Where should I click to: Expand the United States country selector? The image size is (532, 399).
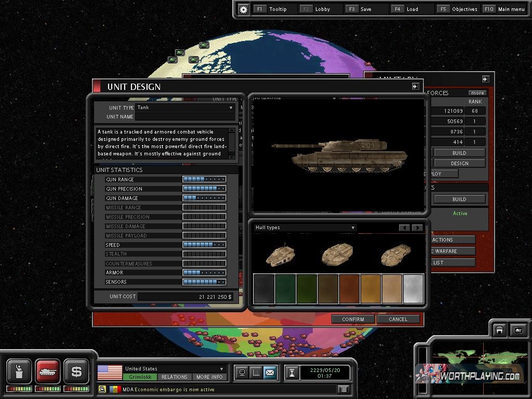pos(222,369)
